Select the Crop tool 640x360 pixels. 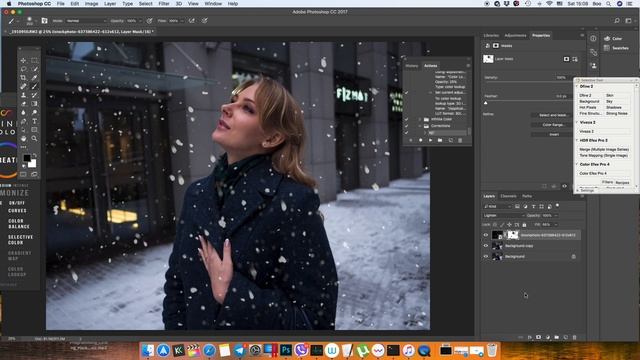[x=23, y=78]
